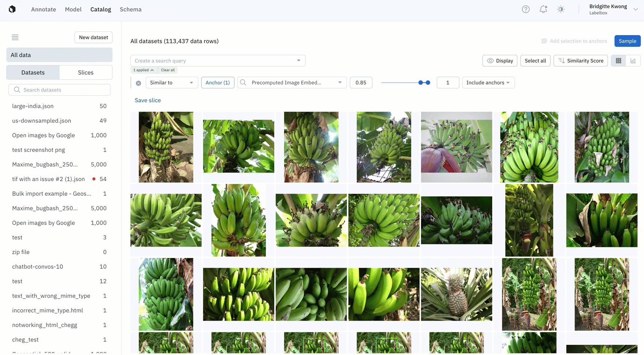Open the Precomputed Image Embedding dropdown
Image resolution: width=644 pixels, height=355 pixels.
pyautogui.click(x=292, y=83)
